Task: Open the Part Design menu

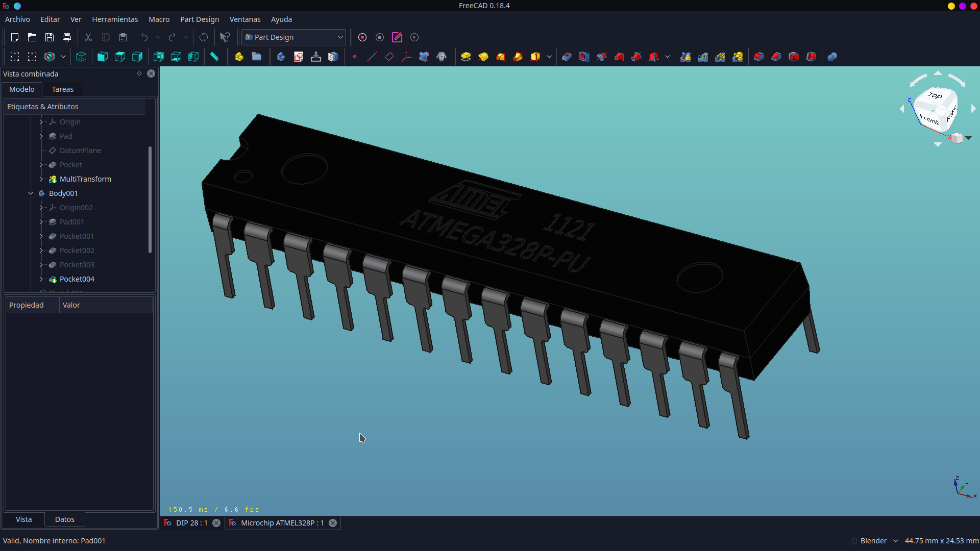Action: click(200, 19)
